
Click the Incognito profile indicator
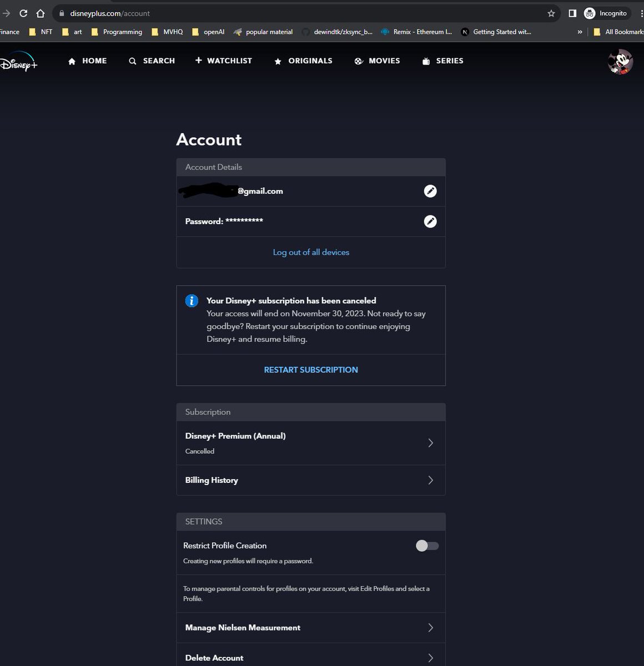click(606, 13)
